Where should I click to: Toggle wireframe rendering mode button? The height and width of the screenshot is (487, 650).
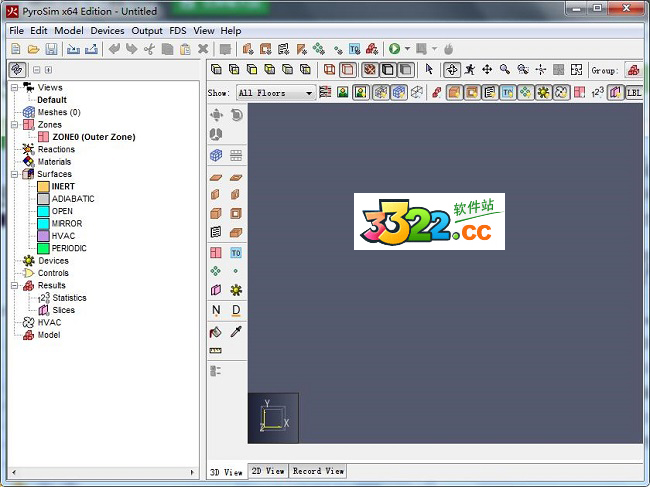(330, 70)
